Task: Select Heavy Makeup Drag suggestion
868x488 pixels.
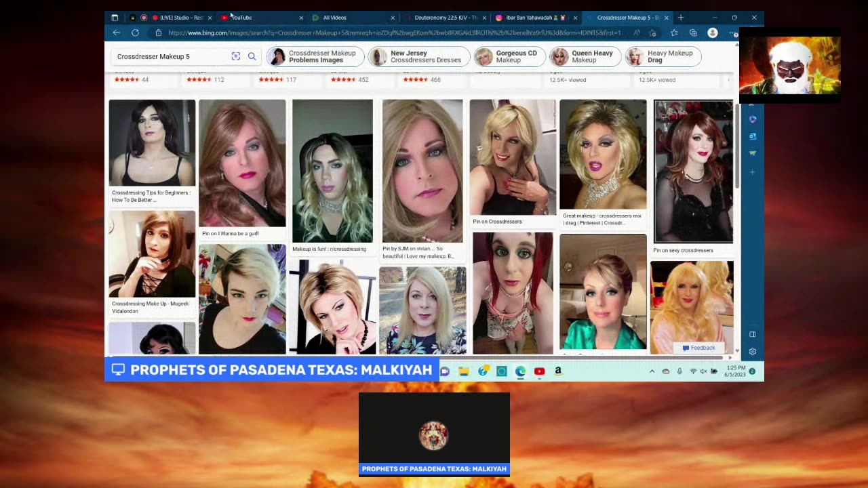Action: coord(663,56)
